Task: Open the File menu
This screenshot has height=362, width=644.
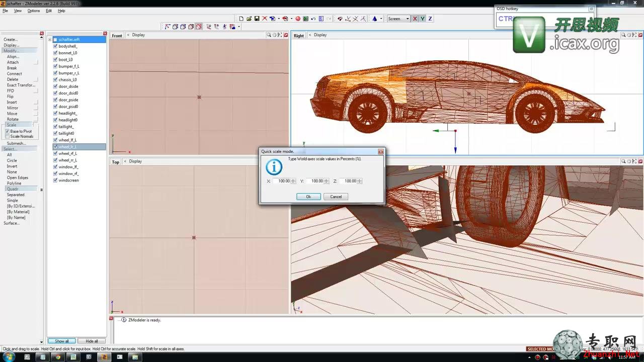Action: 5,11
